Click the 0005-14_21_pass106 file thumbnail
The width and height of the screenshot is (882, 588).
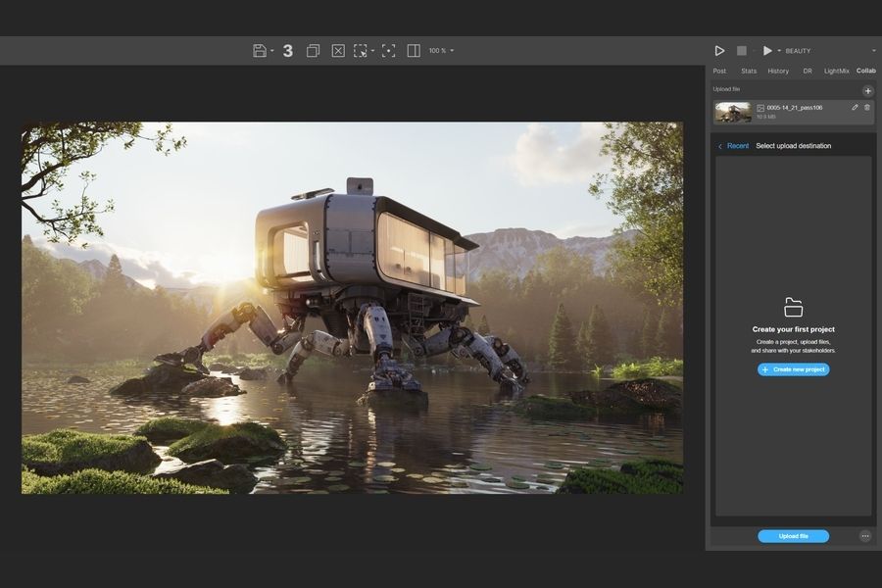[x=733, y=112]
